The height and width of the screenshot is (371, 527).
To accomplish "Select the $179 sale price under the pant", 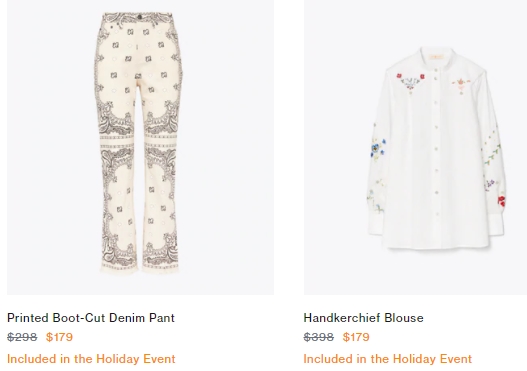I will [59, 337].
